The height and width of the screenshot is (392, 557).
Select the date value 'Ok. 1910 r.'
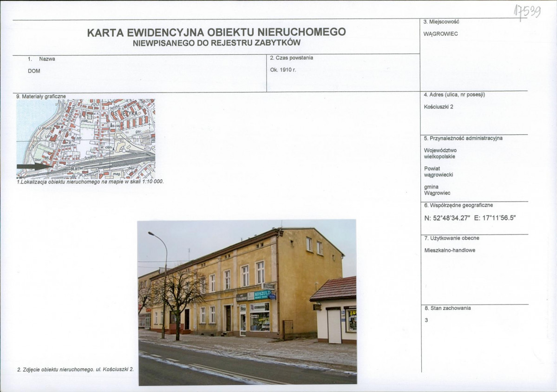point(283,70)
